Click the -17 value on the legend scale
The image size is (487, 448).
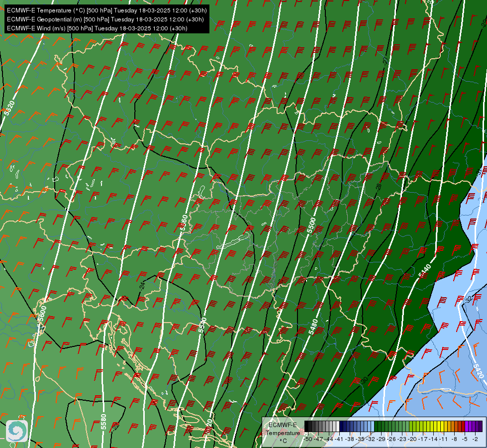pos(423,439)
